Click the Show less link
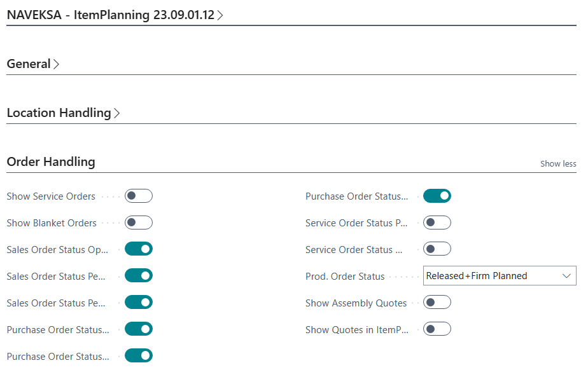The image size is (588, 377). [558, 164]
